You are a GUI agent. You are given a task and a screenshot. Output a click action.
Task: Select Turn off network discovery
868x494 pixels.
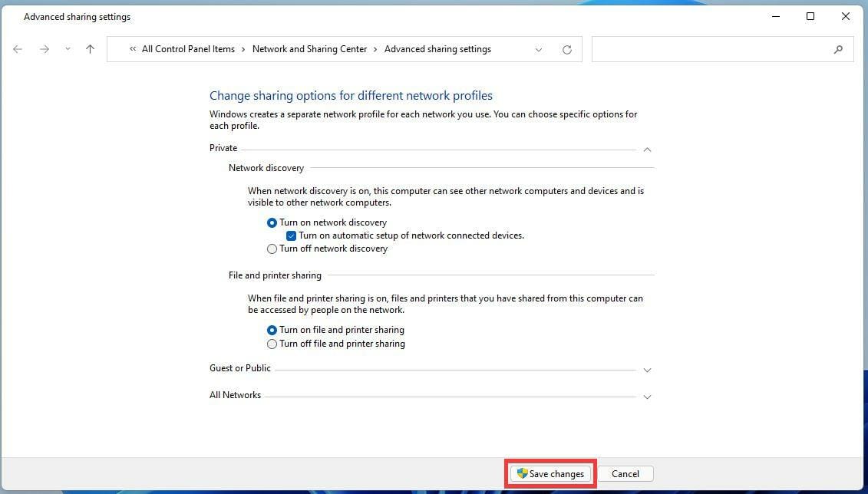point(272,249)
